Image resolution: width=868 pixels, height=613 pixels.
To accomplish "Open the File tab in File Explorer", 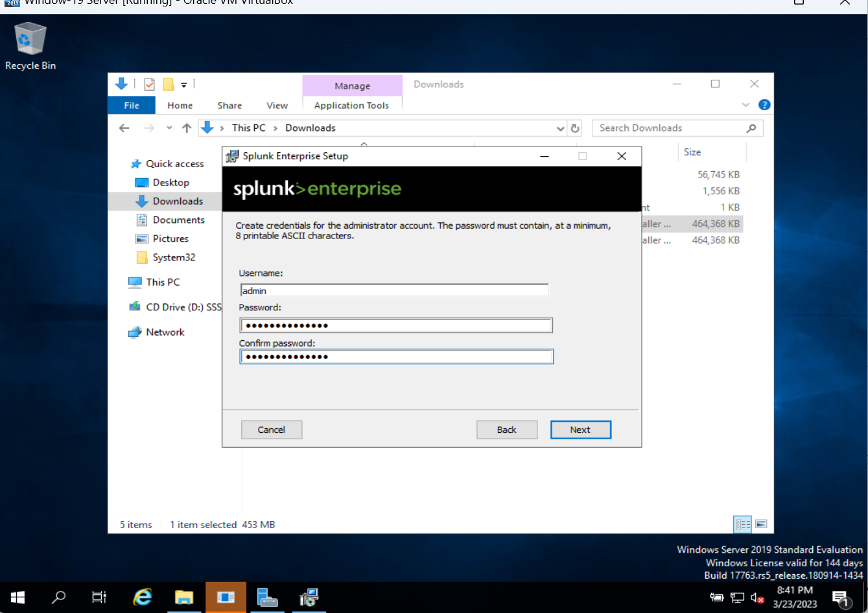I will pyautogui.click(x=132, y=105).
